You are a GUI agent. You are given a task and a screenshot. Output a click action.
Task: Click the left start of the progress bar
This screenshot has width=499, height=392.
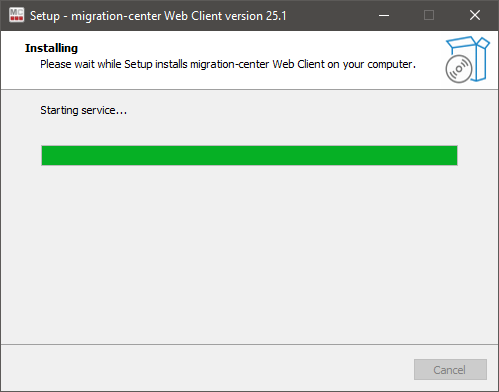pos(46,155)
